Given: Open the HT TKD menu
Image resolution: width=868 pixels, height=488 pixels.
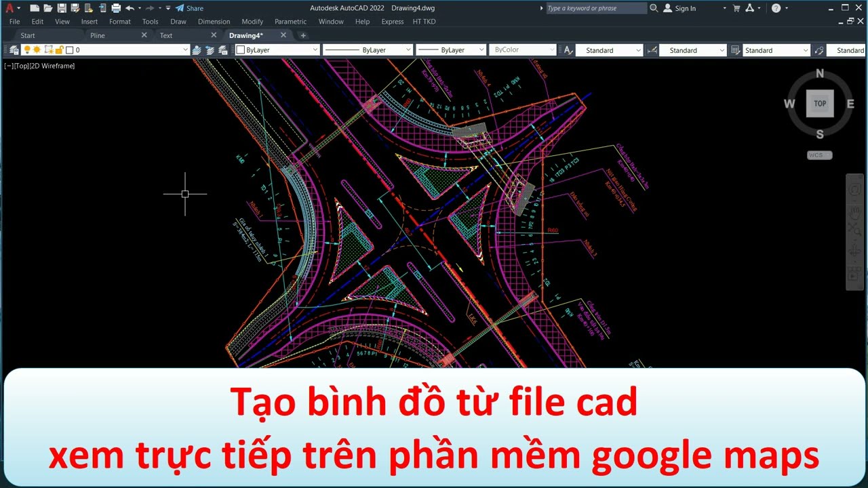Looking at the screenshot, I should 424,22.
